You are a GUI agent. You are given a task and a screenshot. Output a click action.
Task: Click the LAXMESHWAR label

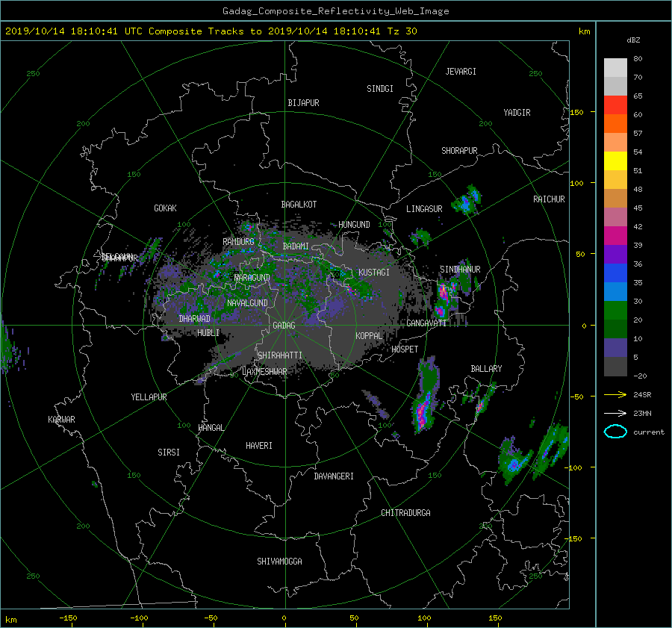coord(264,372)
